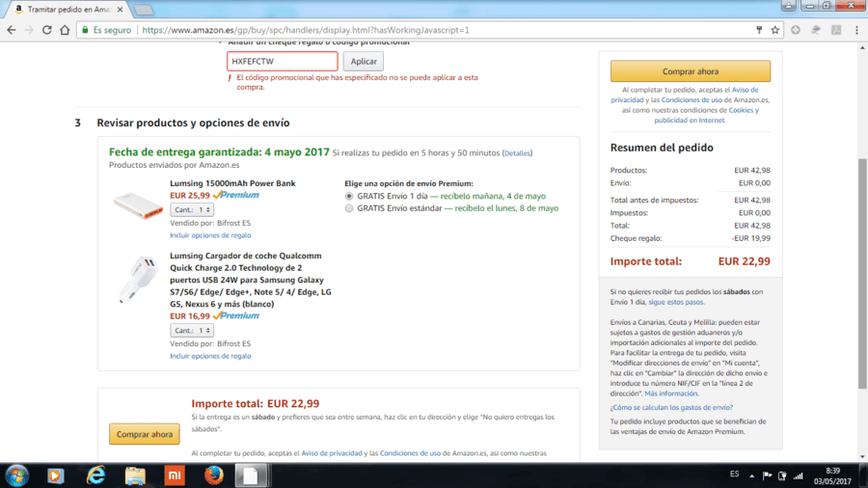
Task: Open the car charger quantity dropdown
Action: pyautogui.click(x=192, y=330)
